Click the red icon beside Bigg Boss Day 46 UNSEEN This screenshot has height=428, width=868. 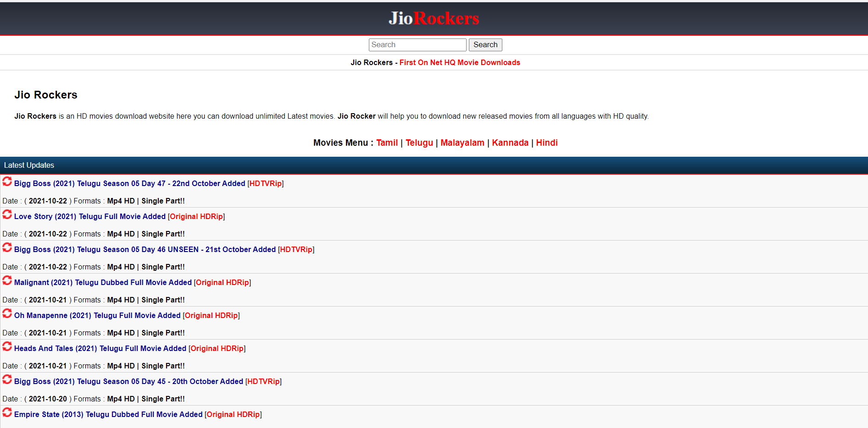(x=7, y=247)
